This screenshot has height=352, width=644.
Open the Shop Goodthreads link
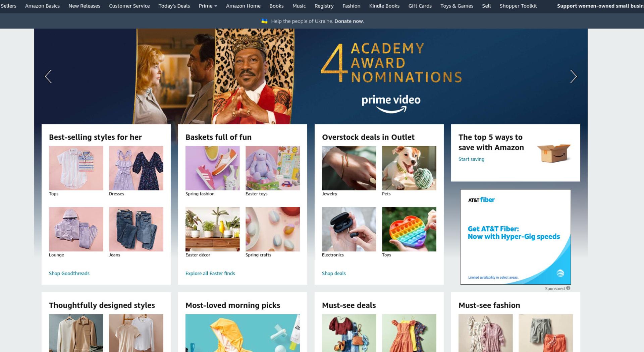click(69, 273)
